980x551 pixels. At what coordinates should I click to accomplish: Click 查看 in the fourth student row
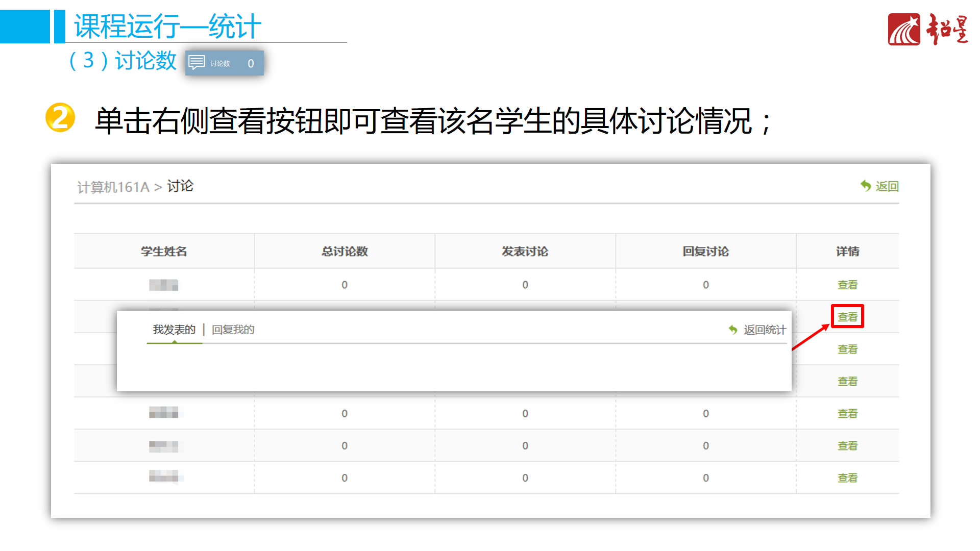click(x=847, y=381)
